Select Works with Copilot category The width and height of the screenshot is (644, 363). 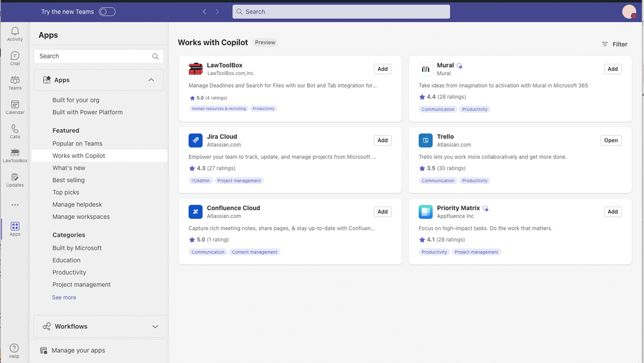pos(79,155)
